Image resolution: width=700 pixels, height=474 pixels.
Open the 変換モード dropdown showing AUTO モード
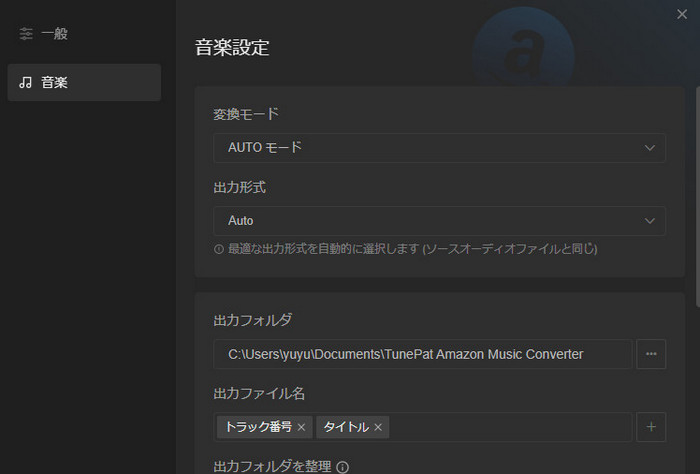tap(440, 148)
